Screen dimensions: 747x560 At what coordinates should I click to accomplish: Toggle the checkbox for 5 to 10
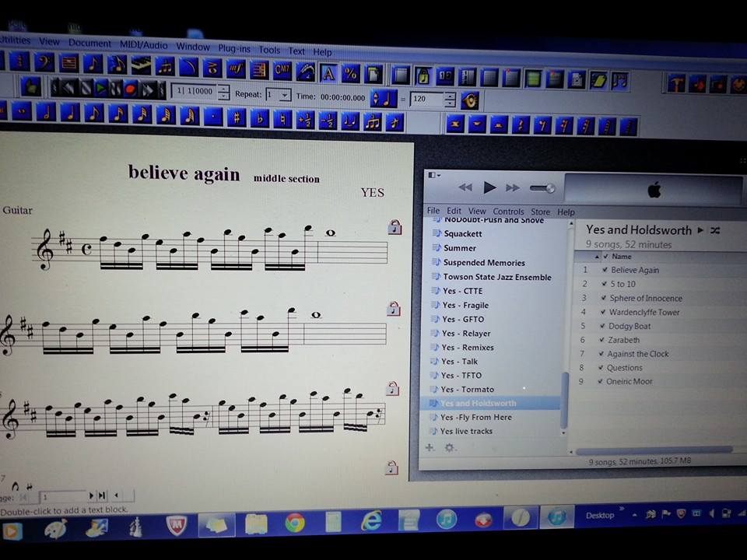click(x=604, y=284)
